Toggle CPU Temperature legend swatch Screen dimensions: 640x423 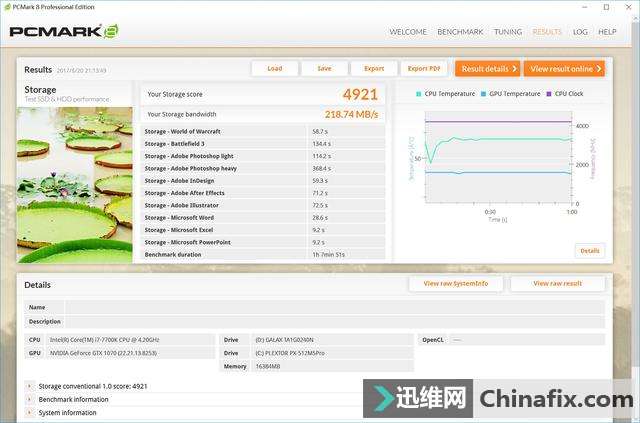point(418,94)
